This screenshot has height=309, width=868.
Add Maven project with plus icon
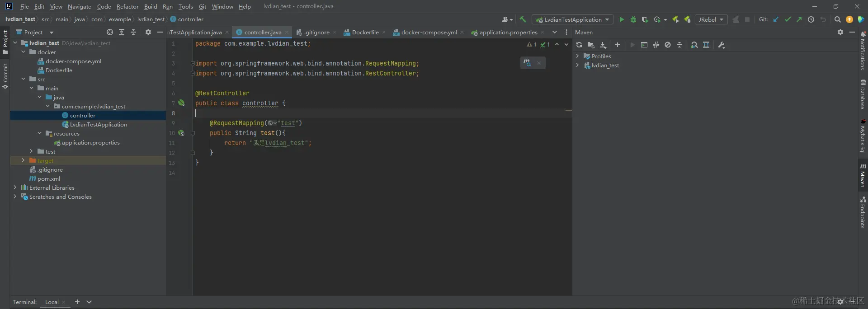coord(618,45)
